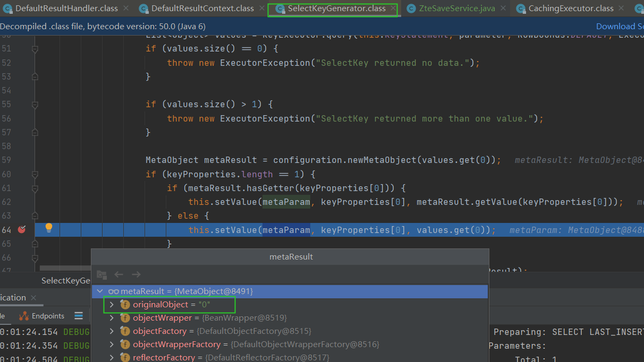
Task: Expand the reflectorFactory field node
Action: (x=111, y=358)
